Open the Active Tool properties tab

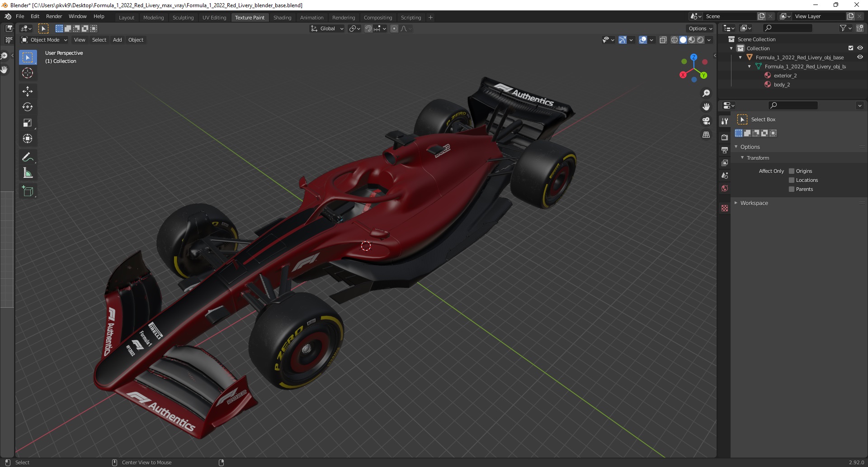coord(725,121)
